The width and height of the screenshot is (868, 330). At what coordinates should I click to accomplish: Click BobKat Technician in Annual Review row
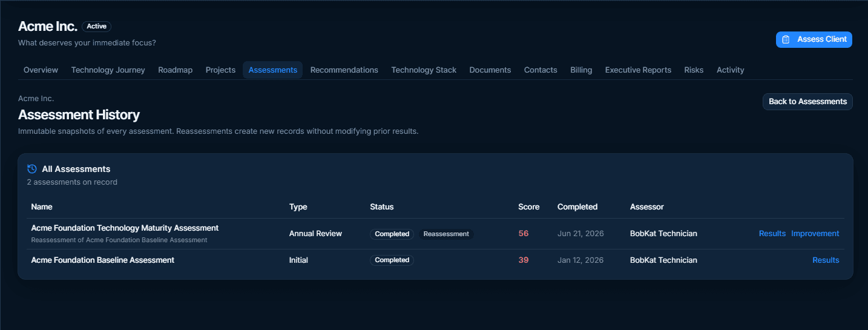(x=663, y=234)
